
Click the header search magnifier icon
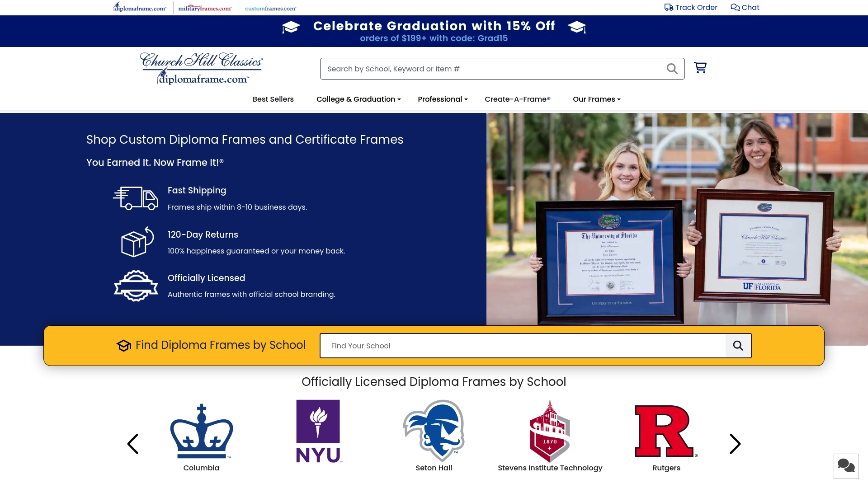coord(672,69)
